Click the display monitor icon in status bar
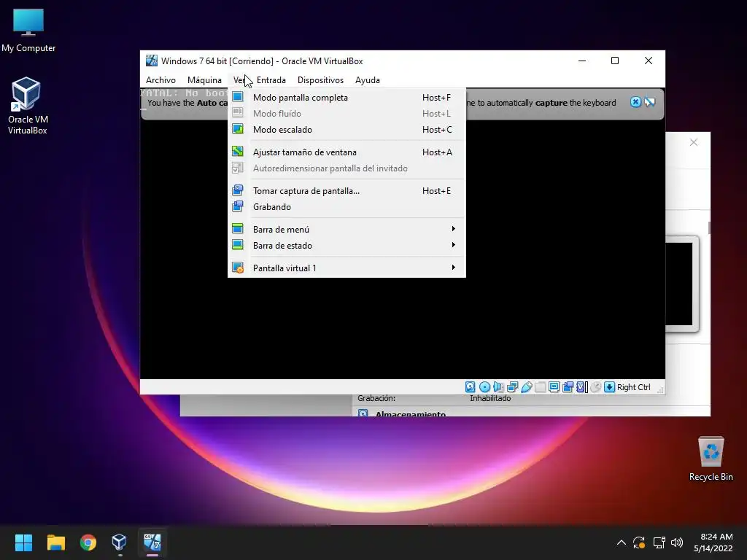The image size is (747, 560). pyautogui.click(x=554, y=387)
